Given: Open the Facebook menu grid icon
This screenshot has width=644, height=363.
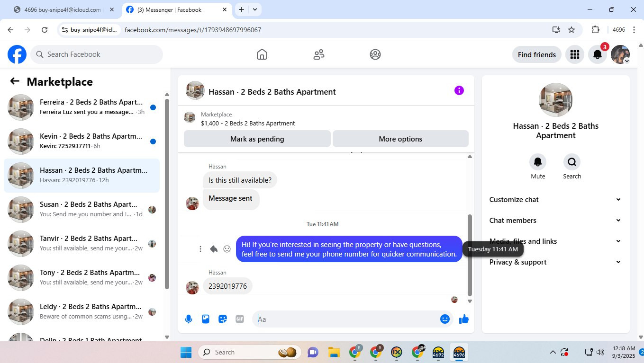Looking at the screenshot, I should point(575,54).
